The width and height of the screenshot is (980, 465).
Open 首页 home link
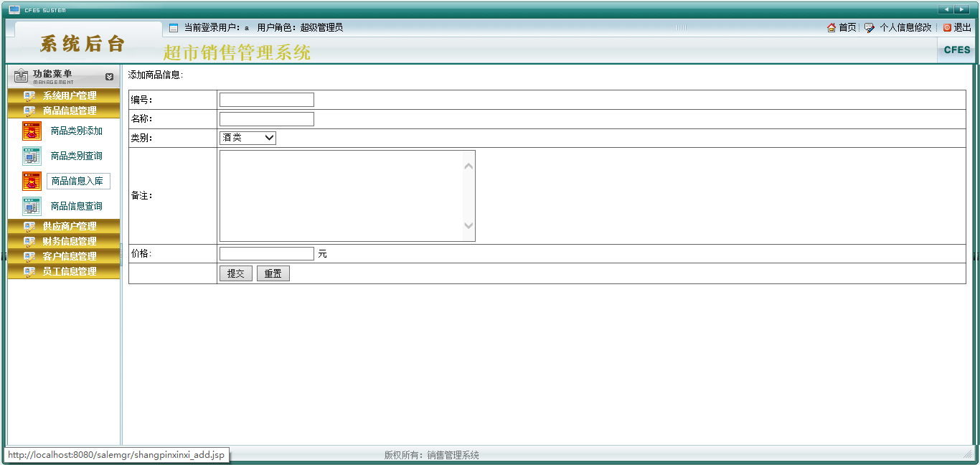(847, 27)
